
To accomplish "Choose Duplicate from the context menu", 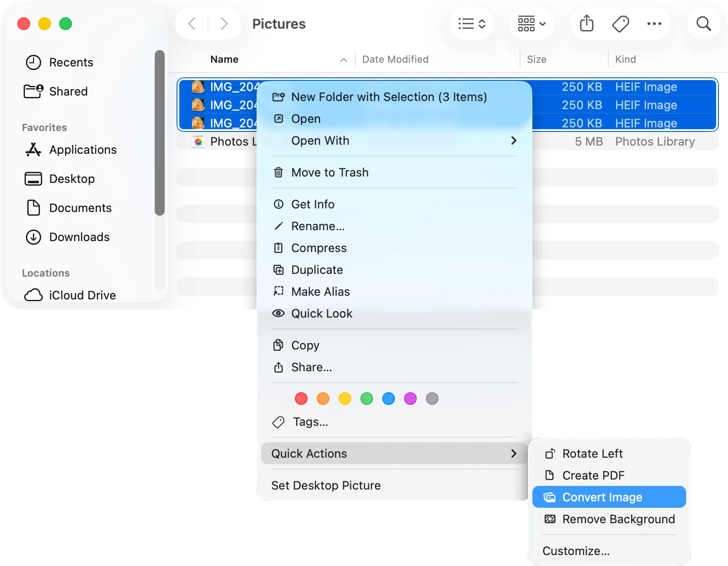I will click(394, 270).
